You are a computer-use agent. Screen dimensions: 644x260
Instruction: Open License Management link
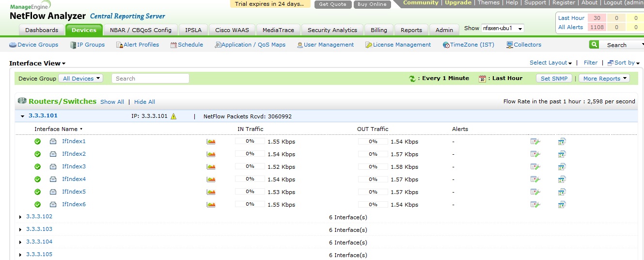point(398,45)
